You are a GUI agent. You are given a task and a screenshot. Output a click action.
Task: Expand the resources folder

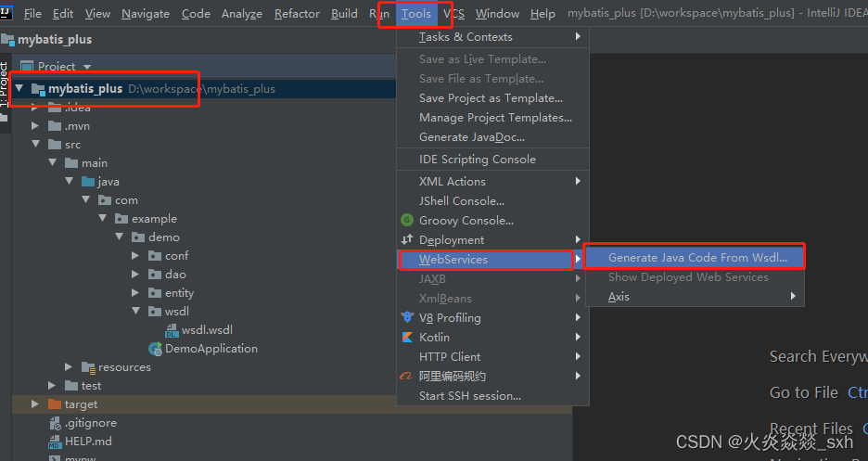[x=69, y=367]
